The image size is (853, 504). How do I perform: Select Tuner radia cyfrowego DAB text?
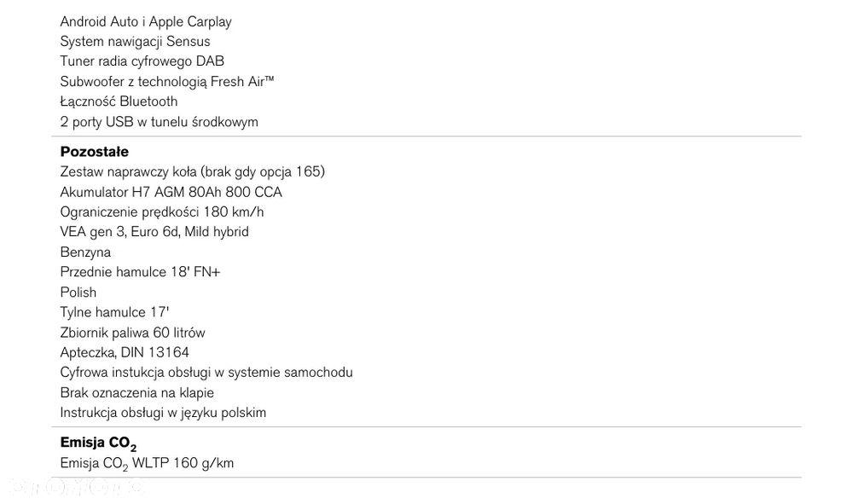click(x=142, y=61)
